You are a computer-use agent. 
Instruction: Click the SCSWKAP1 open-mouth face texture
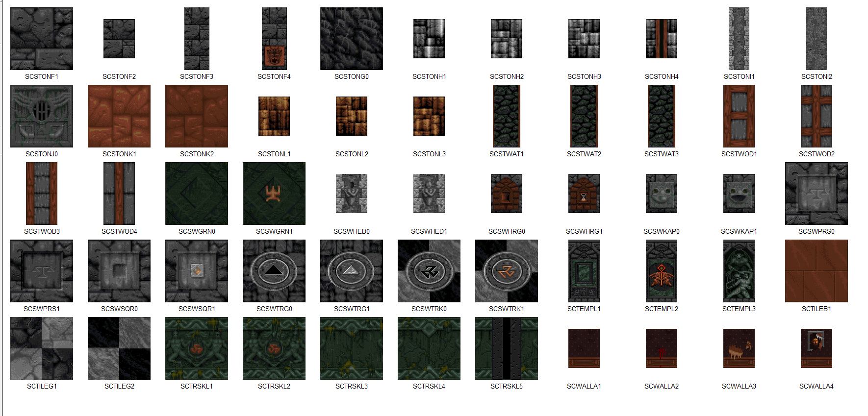(739, 194)
